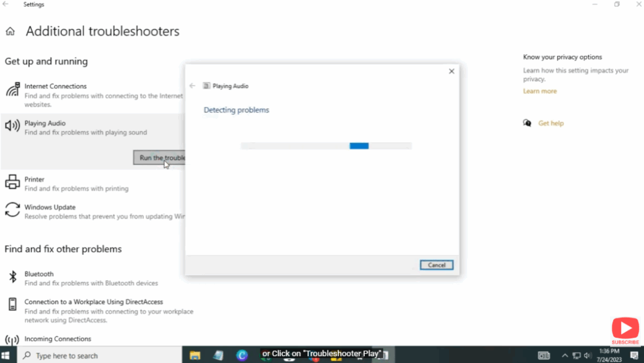Open the Get help link

(x=551, y=123)
